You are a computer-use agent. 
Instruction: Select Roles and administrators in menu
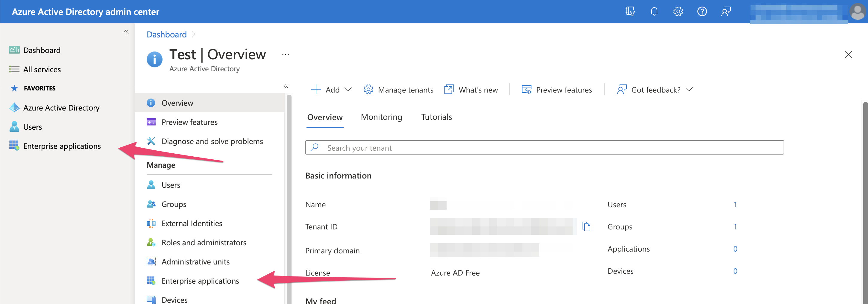click(204, 242)
